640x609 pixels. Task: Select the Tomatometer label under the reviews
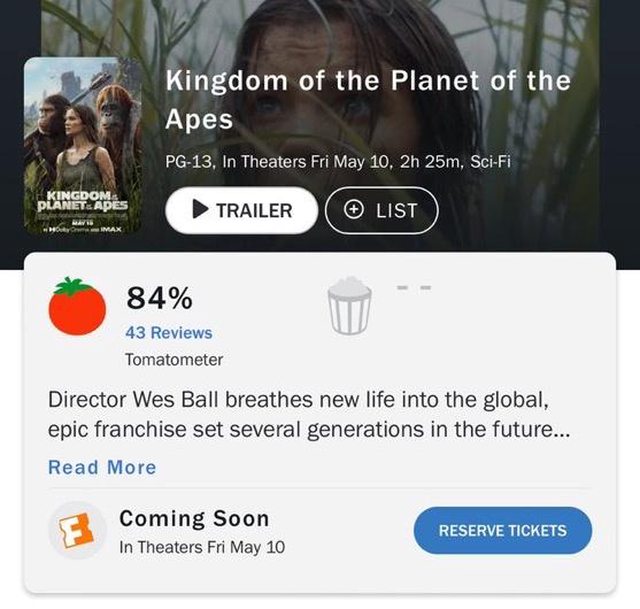(x=174, y=359)
